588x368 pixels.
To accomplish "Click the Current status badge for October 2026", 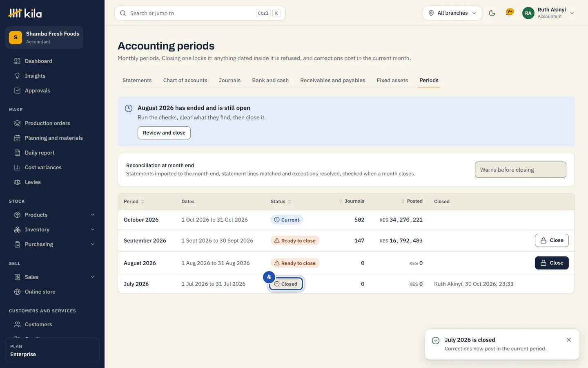I will click(x=287, y=220).
